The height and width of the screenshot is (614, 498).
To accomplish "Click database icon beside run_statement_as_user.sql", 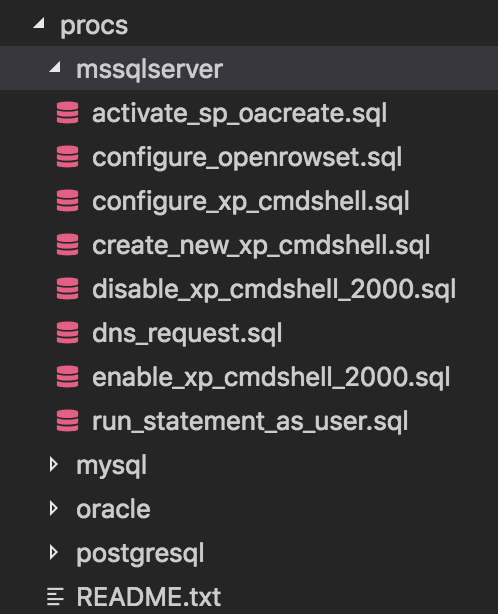I will pyautogui.click(x=67, y=421).
